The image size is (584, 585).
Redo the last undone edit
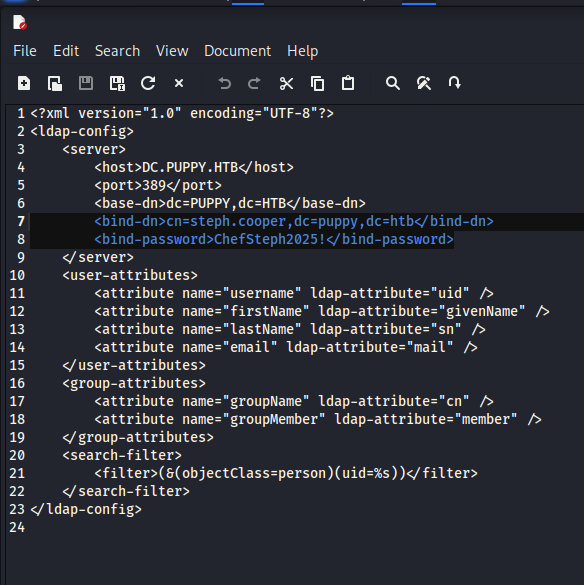pyautogui.click(x=254, y=83)
